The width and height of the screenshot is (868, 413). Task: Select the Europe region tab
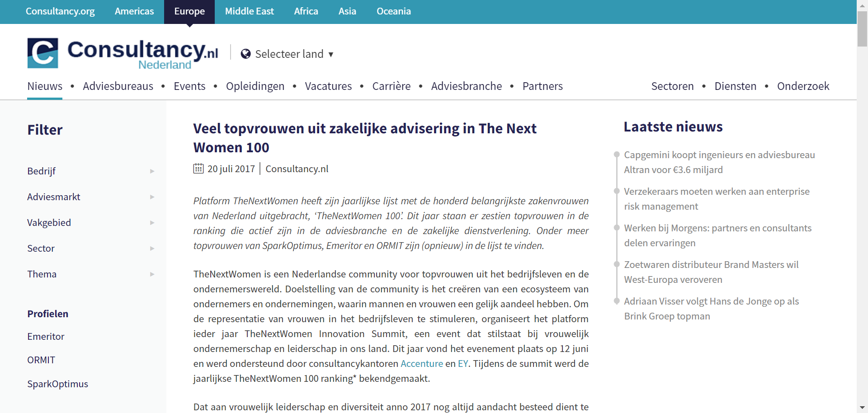pyautogui.click(x=189, y=11)
